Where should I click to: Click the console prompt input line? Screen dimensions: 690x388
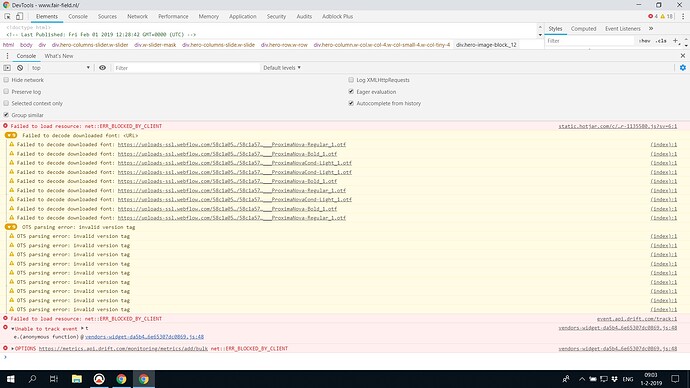click(x=345, y=357)
